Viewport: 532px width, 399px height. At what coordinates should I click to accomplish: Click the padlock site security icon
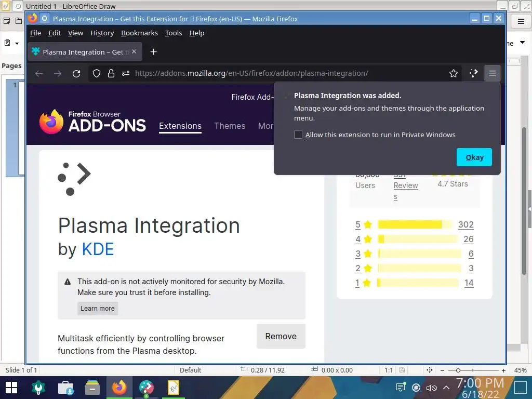click(x=111, y=73)
